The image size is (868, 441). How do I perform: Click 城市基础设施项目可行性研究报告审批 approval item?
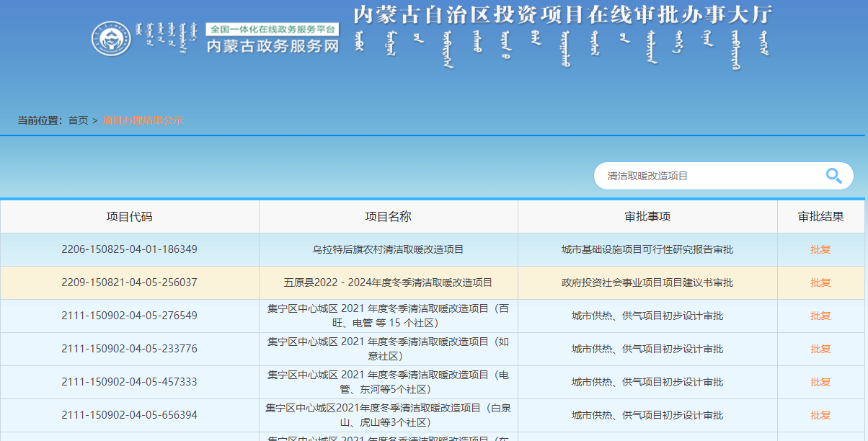[647, 249]
